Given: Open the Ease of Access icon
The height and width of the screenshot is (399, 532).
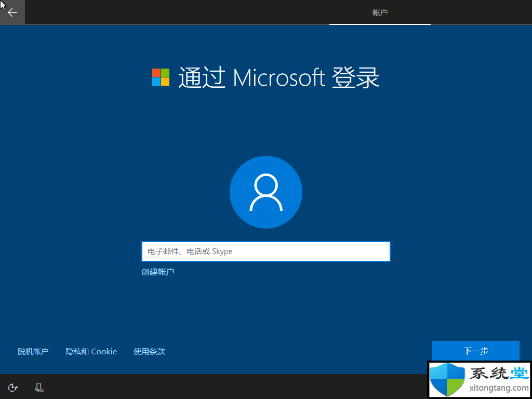Looking at the screenshot, I should click(12, 387).
